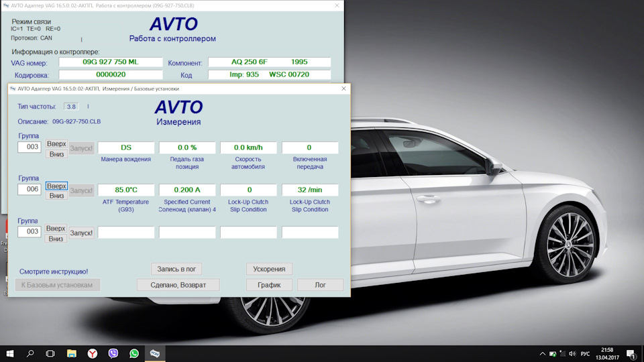
Task: Click component field AQ 250 6F
Action: tap(270, 62)
